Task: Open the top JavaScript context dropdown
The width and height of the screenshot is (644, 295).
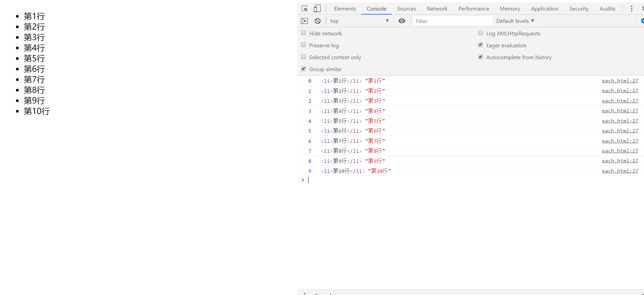Action: click(359, 21)
